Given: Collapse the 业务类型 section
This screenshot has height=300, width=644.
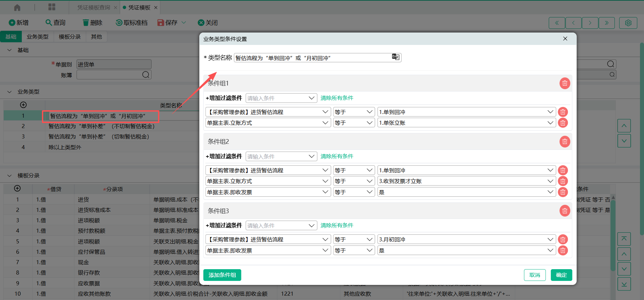Looking at the screenshot, I should point(9,92).
